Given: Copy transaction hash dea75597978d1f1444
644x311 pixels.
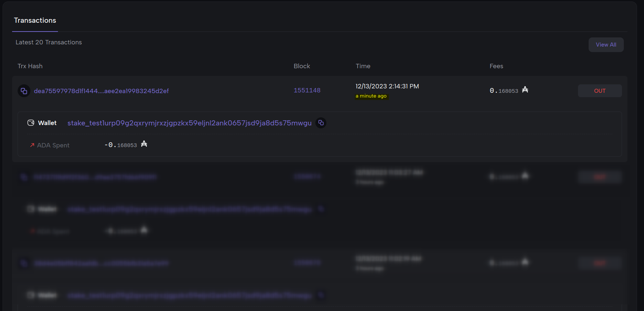Looking at the screenshot, I should [24, 91].
